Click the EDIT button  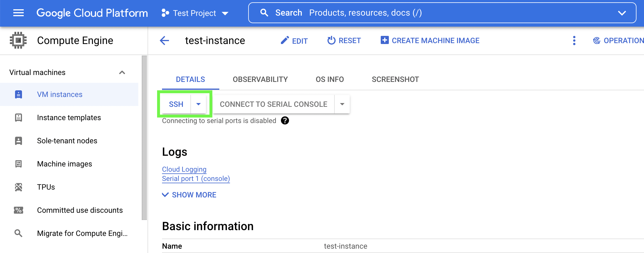pyautogui.click(x=294, y=41)
